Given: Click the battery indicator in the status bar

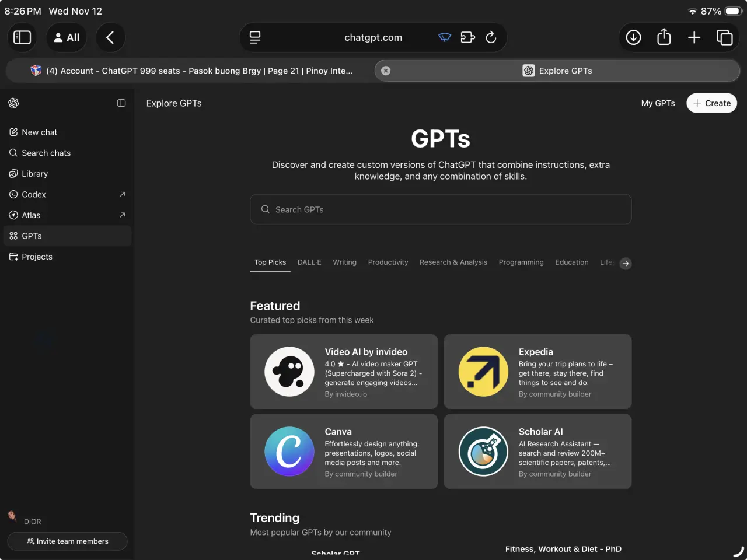Looking at the screenshot, I should [x=733, y=11].
